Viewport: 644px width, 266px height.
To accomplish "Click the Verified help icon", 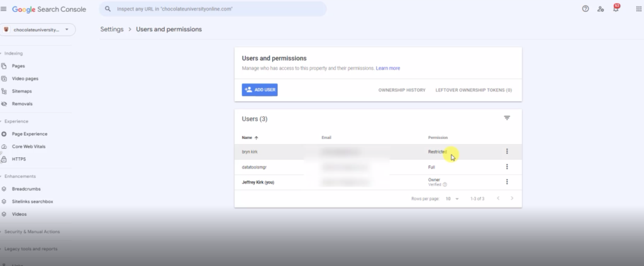I will (x=445, y=185).
